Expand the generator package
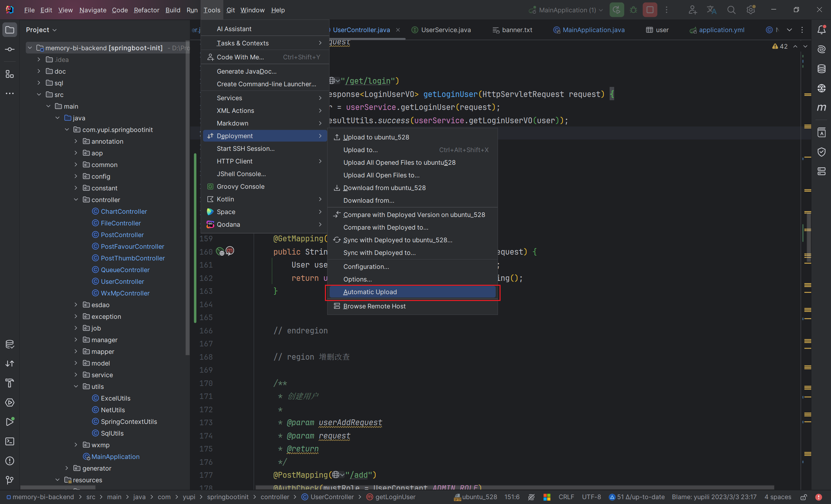Screen dimensions: 831x504 [x=67, y=468]
